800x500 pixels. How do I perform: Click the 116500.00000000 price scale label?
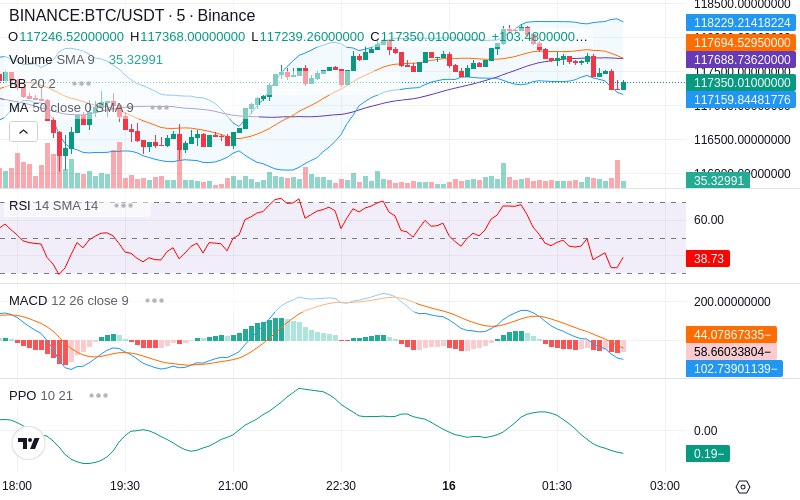pyautogui.click(x=742, y=140)
